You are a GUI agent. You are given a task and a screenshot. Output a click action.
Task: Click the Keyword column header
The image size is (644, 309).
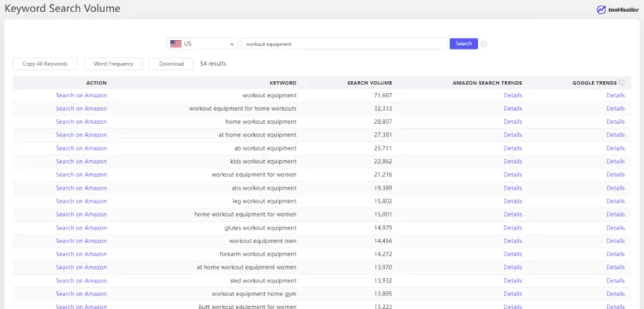283,83
